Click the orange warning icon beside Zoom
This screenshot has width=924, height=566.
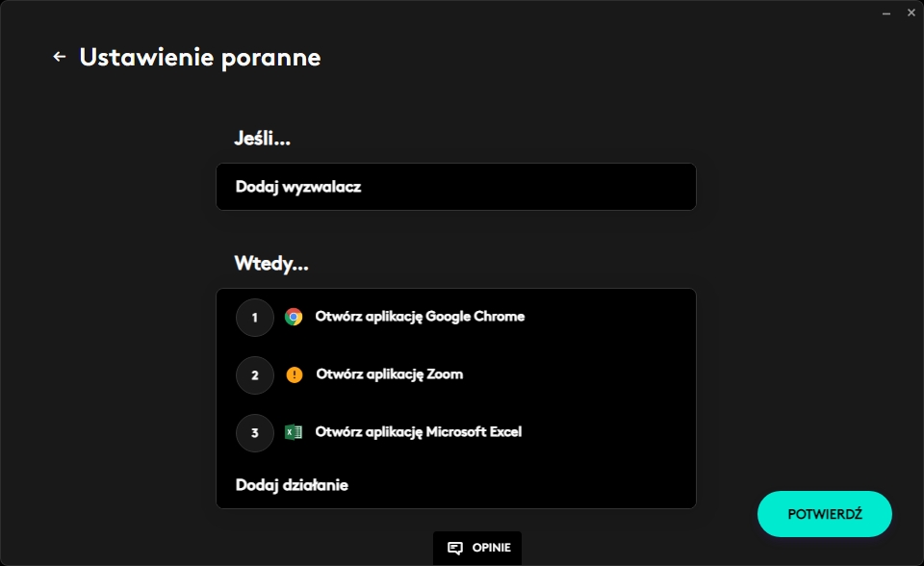coord(294,374)
